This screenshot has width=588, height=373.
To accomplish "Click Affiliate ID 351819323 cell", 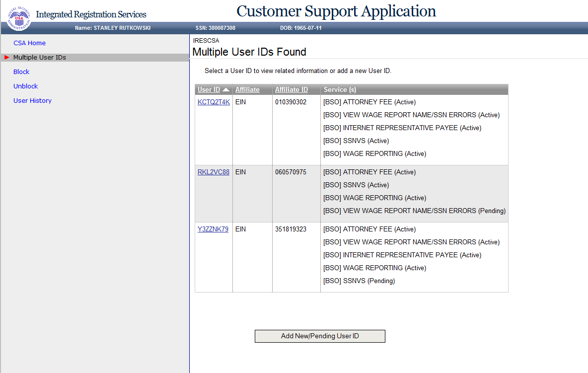I will coord(291,229).
